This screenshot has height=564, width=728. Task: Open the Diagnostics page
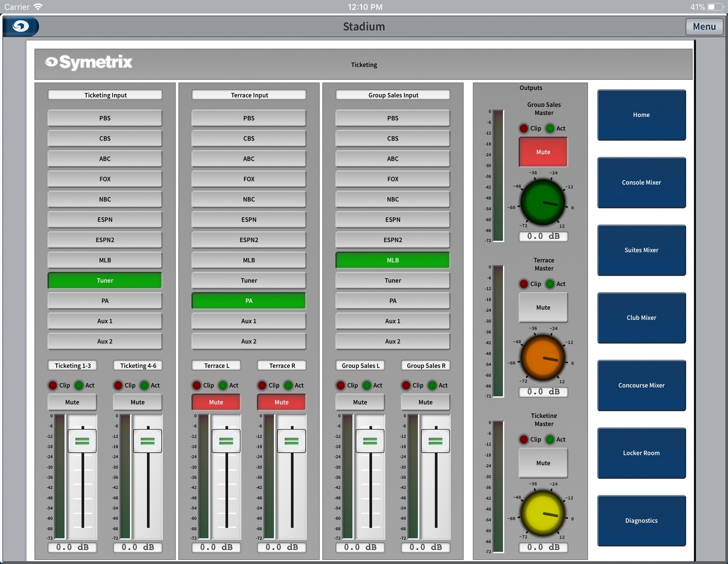[641, 521]
